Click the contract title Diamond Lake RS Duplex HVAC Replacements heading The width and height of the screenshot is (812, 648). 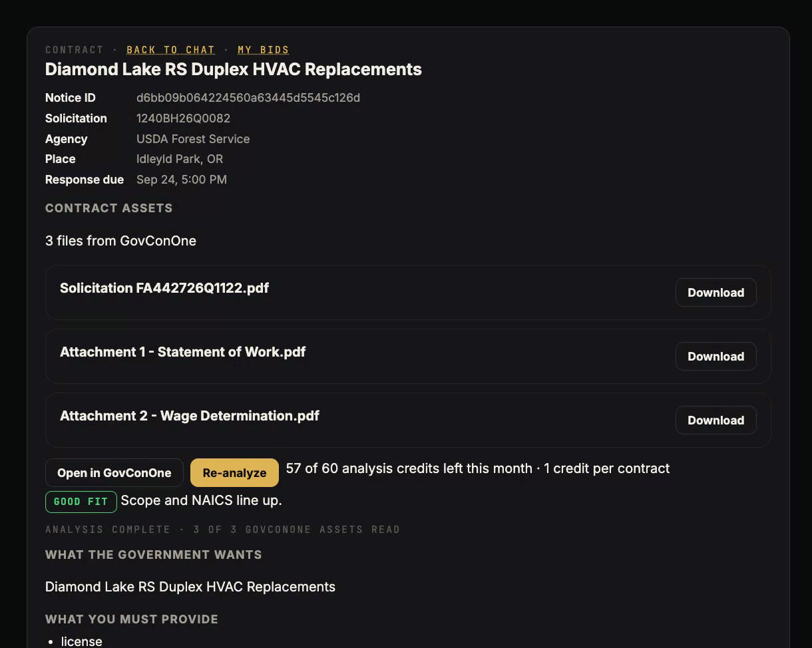(x=234, y=69)
